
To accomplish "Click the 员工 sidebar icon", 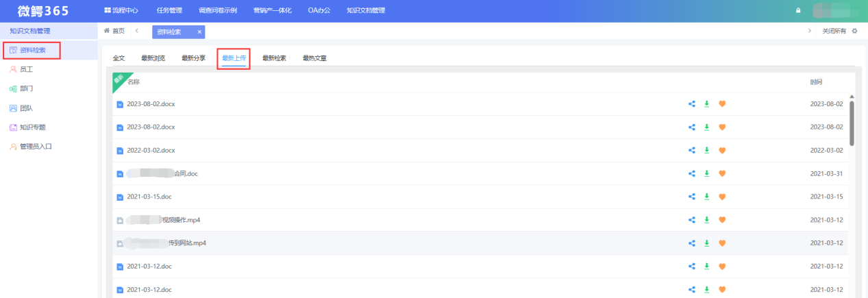I will tap(13, 69).
